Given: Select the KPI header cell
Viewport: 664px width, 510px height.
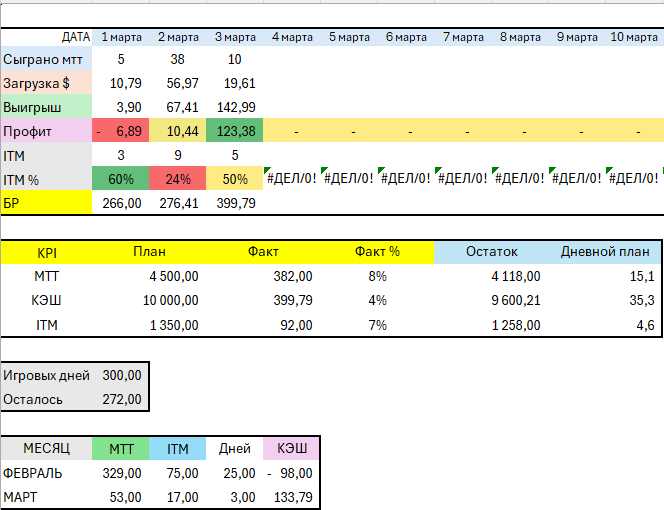Looking at the screenshot, I should point(47,252).
